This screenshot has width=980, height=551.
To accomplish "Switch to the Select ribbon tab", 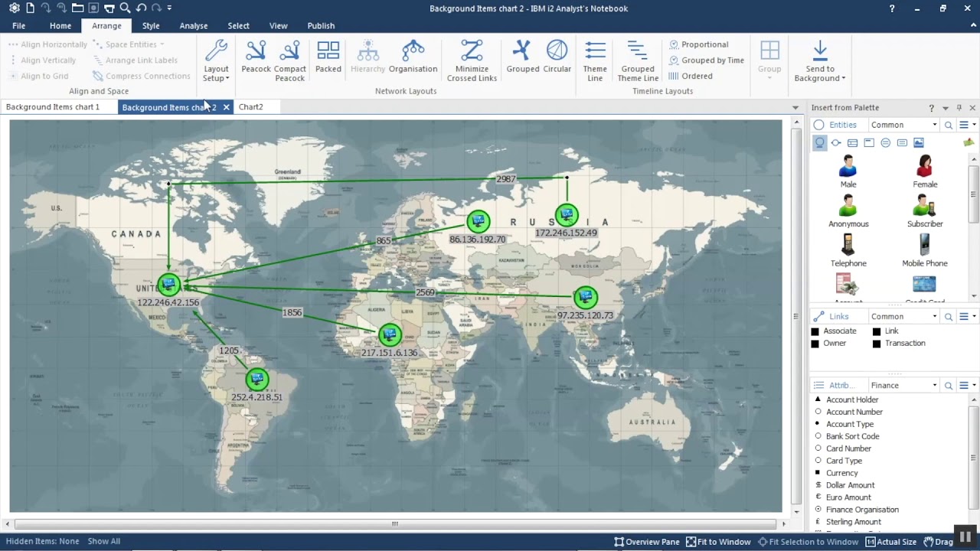I will (x=238, y=26).
